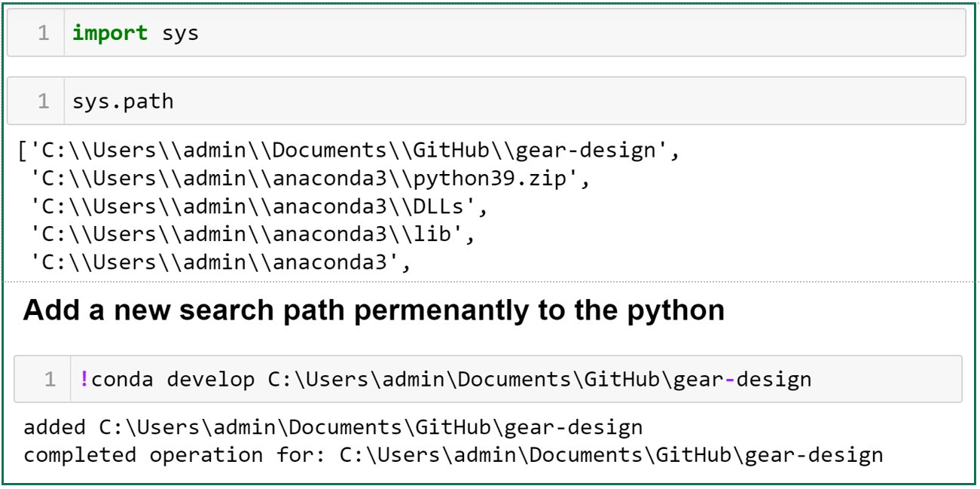Click the 'sys.path' code cell
This screenshot has width=980, height=489.
[x=512, y=101]
